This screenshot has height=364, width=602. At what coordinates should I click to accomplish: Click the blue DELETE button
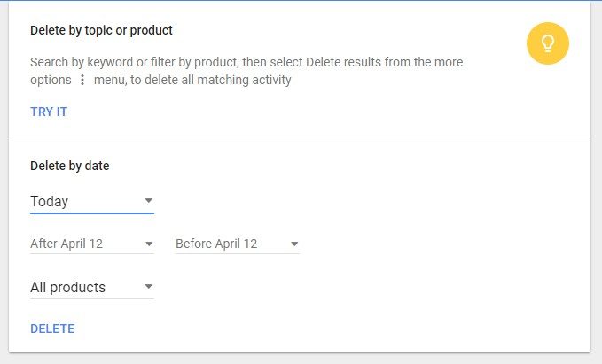click(52, 329)
